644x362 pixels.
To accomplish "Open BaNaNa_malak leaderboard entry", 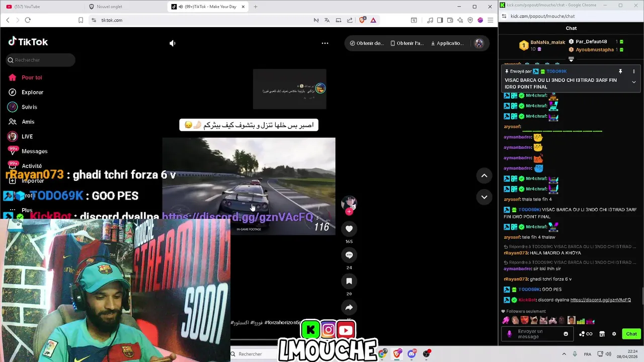I will tap(542, 45).
